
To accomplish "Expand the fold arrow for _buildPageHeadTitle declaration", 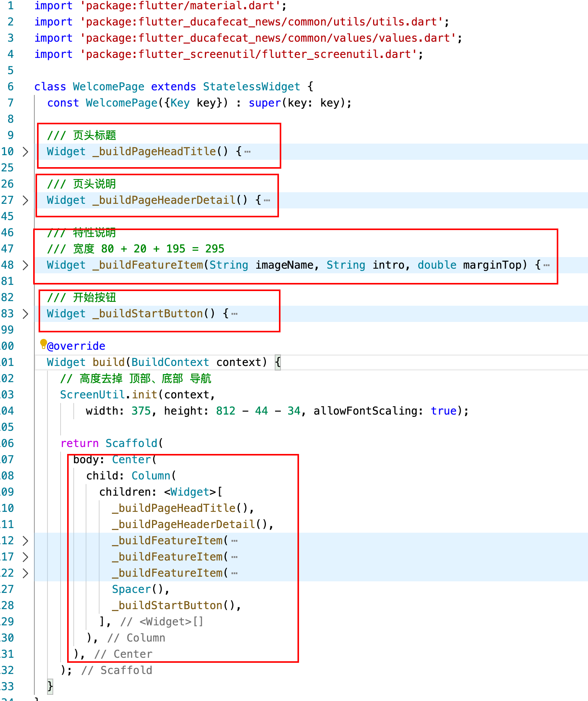I will coord(25,152).
